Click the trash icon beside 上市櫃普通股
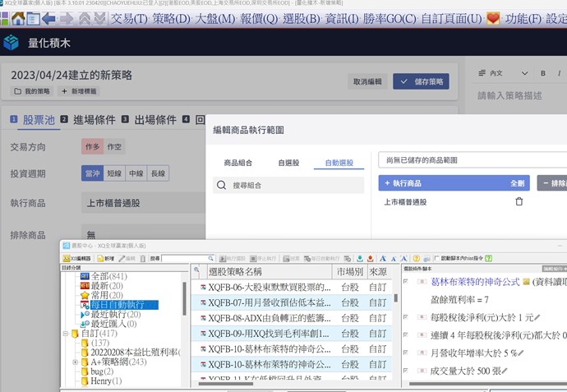The width and height of the screenshot is (567, 392). point(519,201)
